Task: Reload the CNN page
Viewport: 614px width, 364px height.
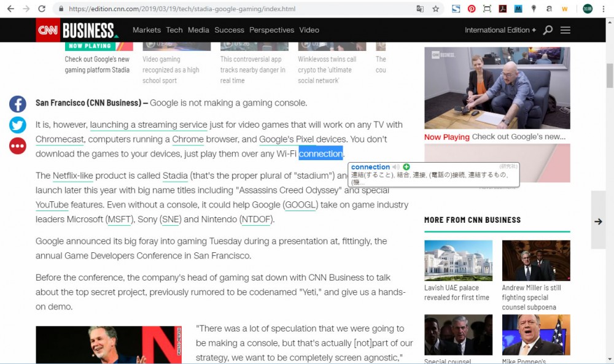Action: [x=42, y=9]
